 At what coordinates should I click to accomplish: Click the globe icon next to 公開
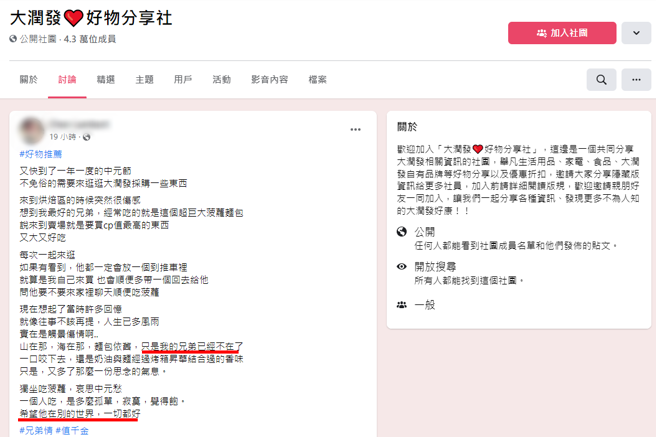[x=402, y=231]
